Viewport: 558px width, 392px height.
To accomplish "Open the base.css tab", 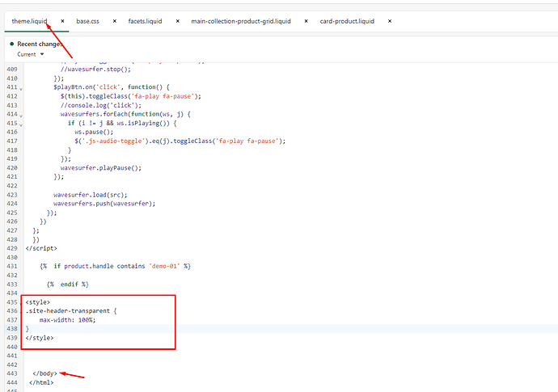I will coord(87,21).
